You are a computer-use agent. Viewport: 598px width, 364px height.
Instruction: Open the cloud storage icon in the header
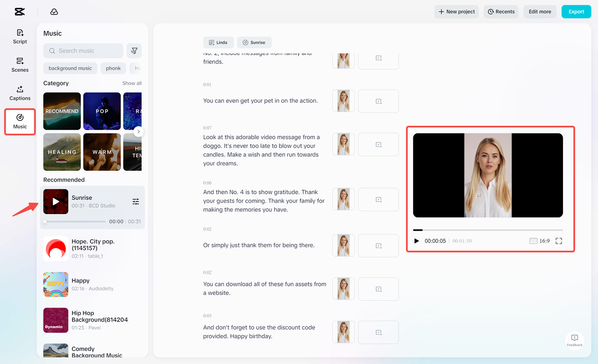[x=54, y=12]
